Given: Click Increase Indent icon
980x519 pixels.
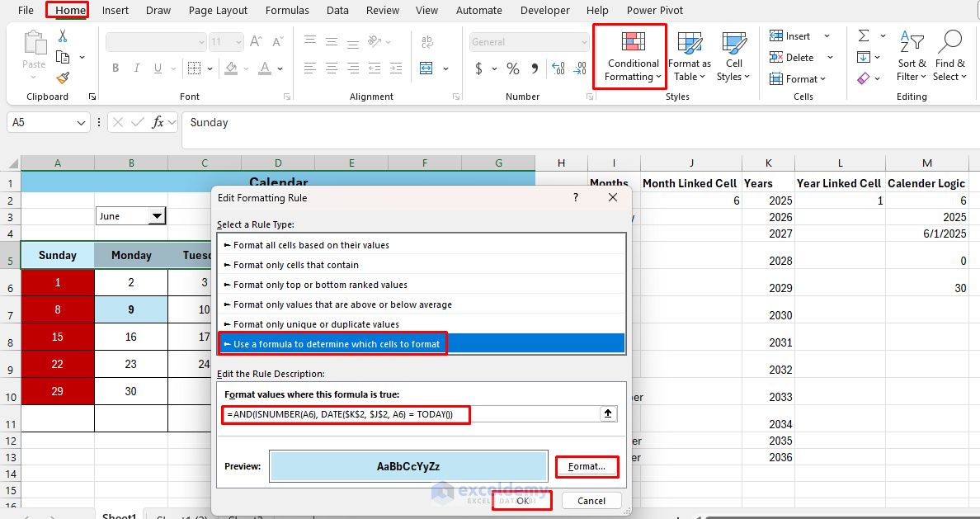Looking at the screenshot, I should tap(396, 68).
